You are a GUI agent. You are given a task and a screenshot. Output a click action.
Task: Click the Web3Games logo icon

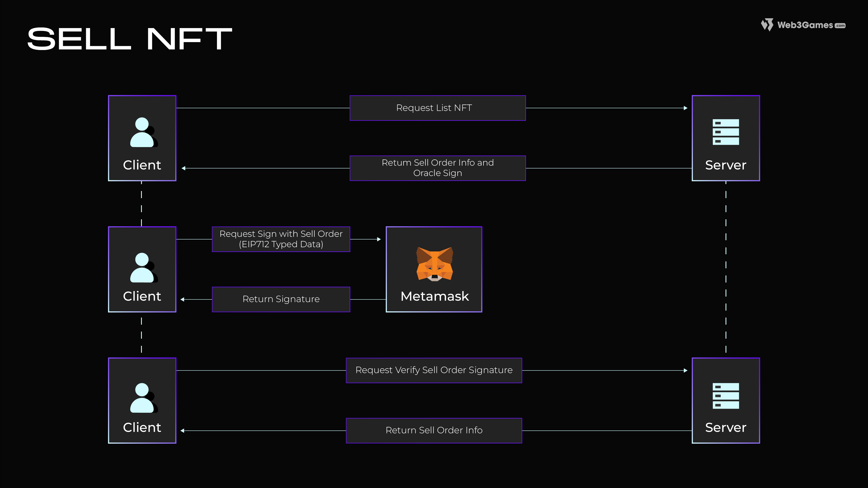[767, 25]
